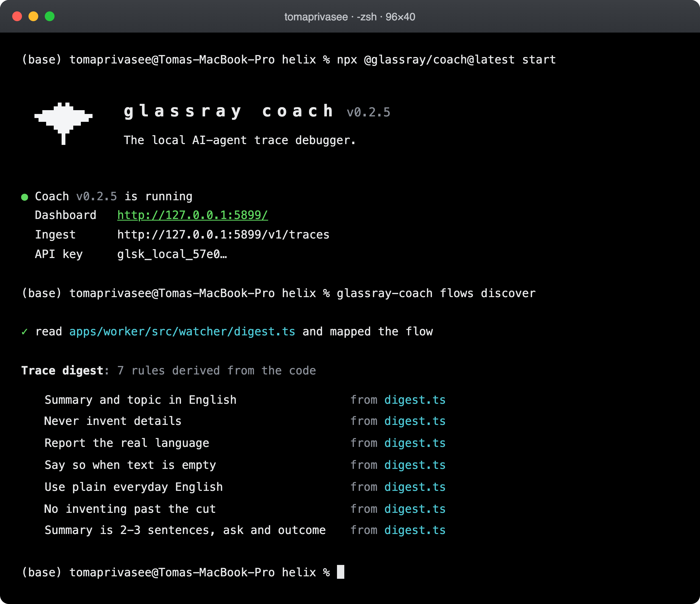Click digest.ts beside 'Summary and topic in English'
700x604 pixels.
point(415,400)
